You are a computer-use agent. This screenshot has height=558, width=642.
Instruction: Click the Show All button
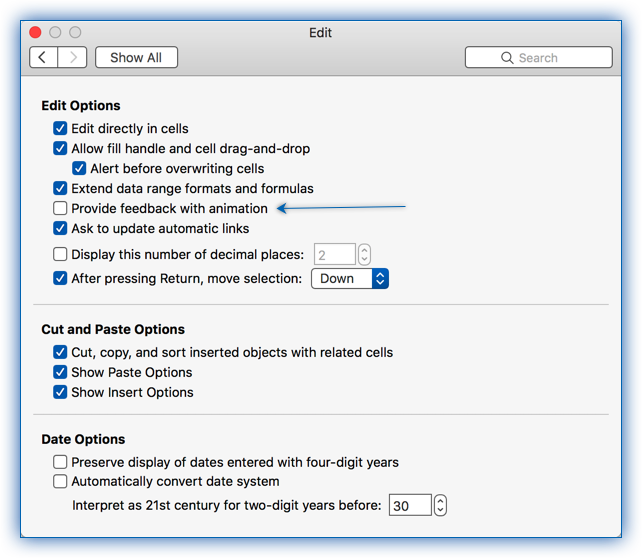point(136,57)
